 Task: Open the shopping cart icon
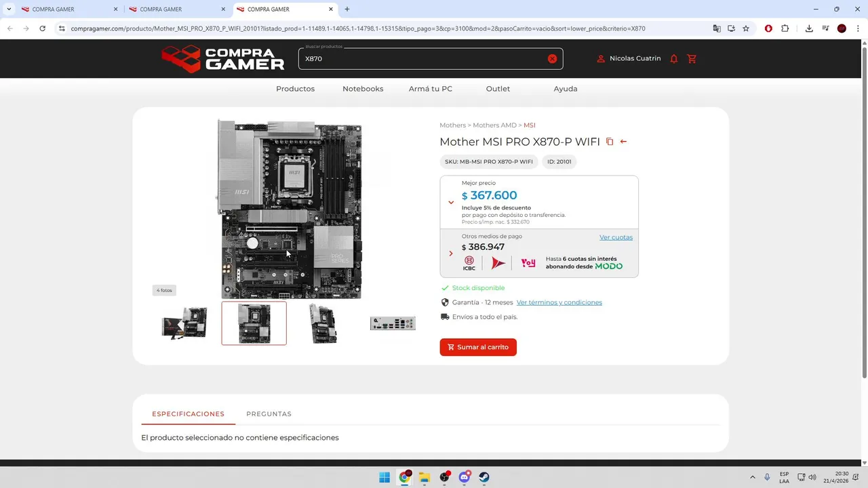[692, 59]
